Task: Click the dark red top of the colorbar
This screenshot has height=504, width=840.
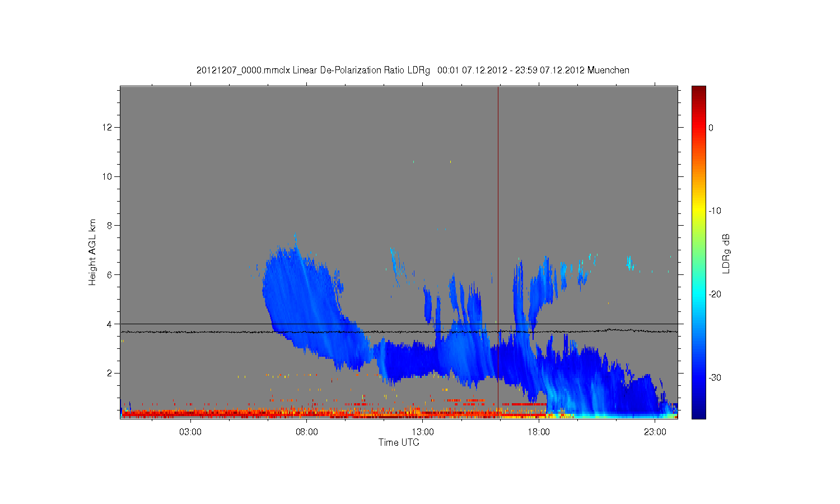Action: click(x=699, y=91)
